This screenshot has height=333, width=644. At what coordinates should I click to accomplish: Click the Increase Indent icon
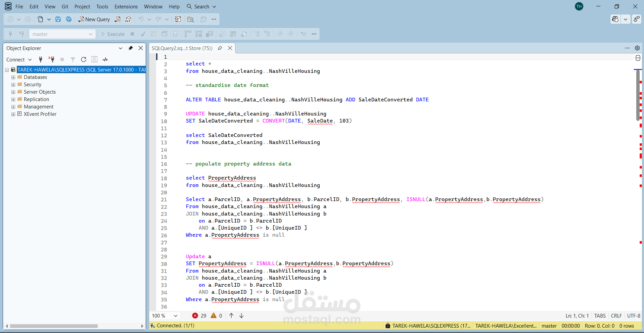pos(291,34)
